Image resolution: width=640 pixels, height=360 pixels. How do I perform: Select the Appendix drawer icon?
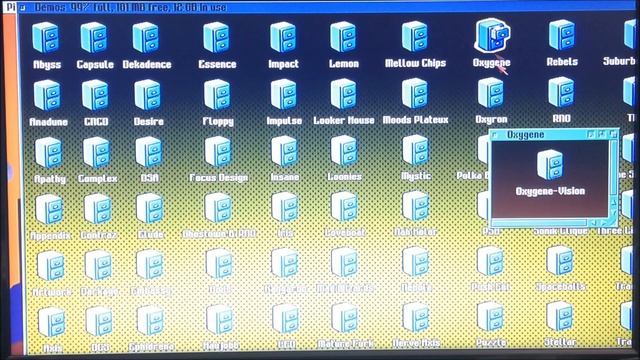[x=50, y=210]
